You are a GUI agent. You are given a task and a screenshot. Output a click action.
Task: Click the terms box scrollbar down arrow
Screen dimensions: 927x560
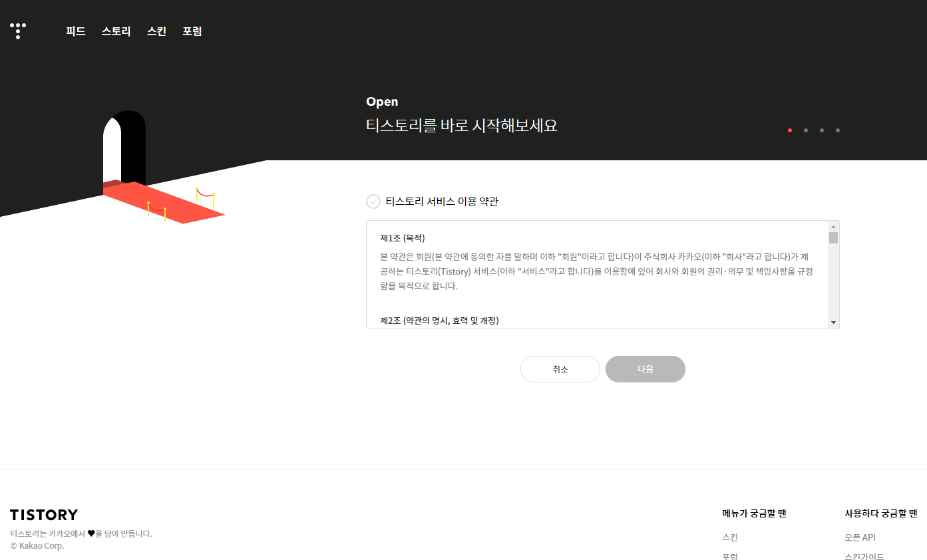tap(833, 323)
